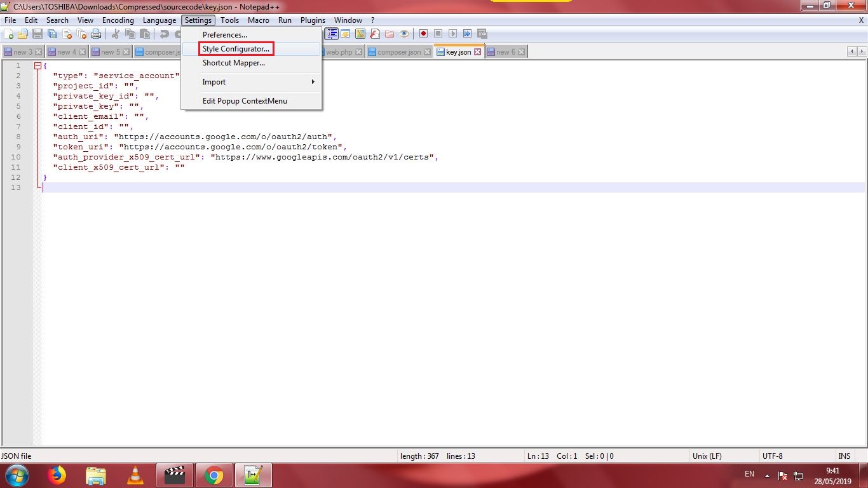Play back the recorded macro
The height and width of the screenshot is (488, 868).
[x=452, y=34]
